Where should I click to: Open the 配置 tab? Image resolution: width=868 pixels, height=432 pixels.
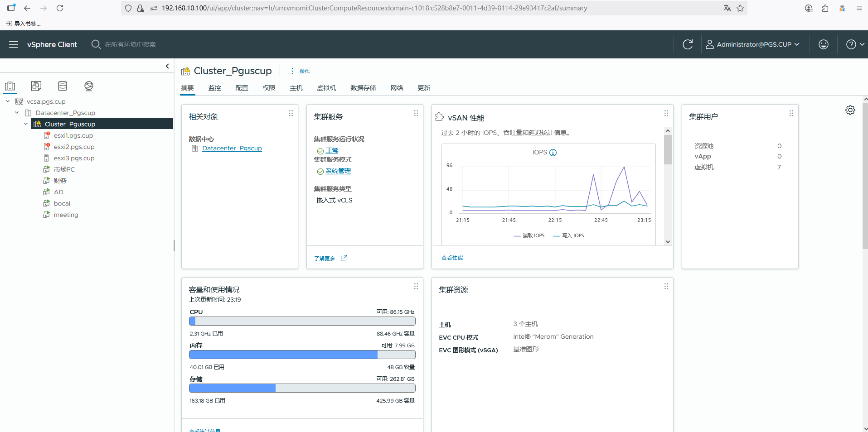point(242,88)
